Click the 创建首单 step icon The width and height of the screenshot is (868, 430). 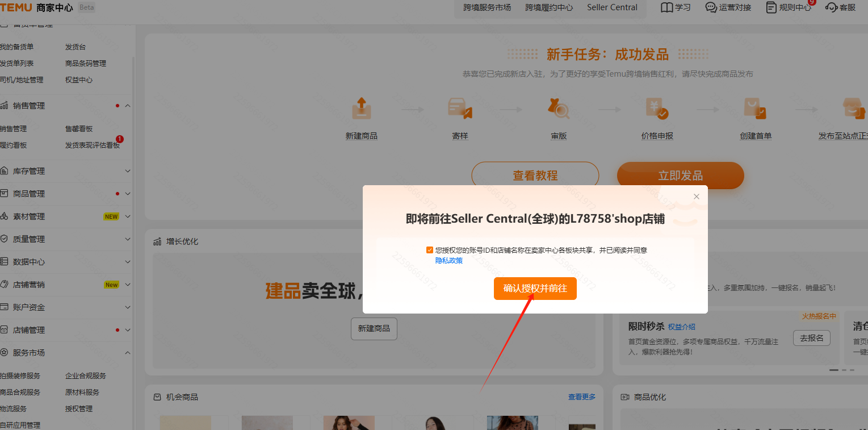(x=756, y=108)
